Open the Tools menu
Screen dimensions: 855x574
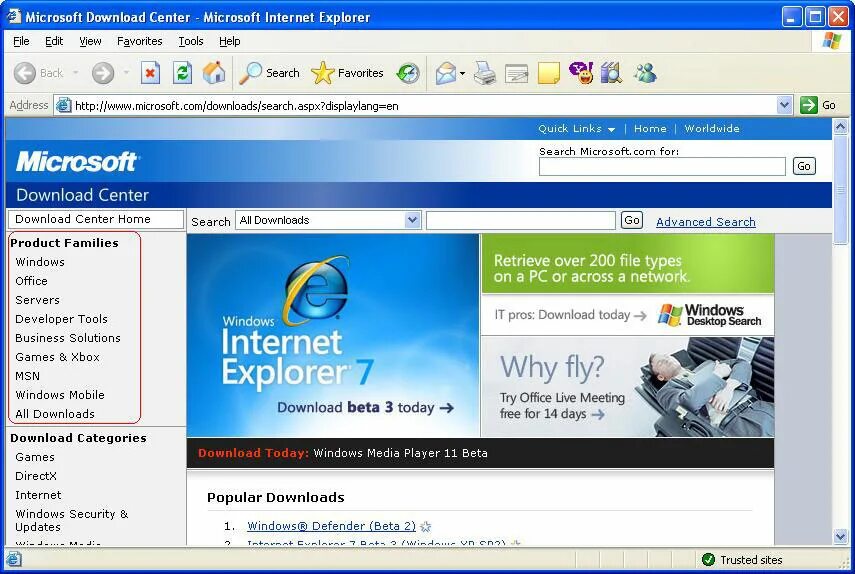tap(191, 41)
